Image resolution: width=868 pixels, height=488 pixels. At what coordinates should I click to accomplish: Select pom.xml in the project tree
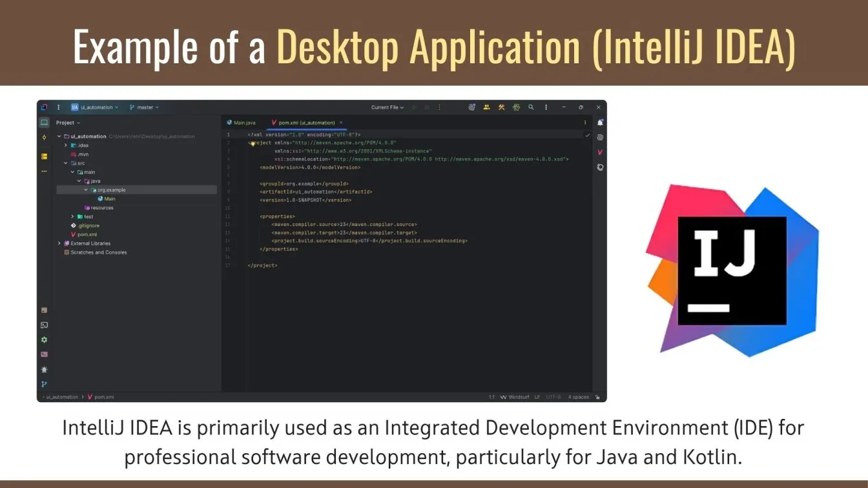coord(84,234)
